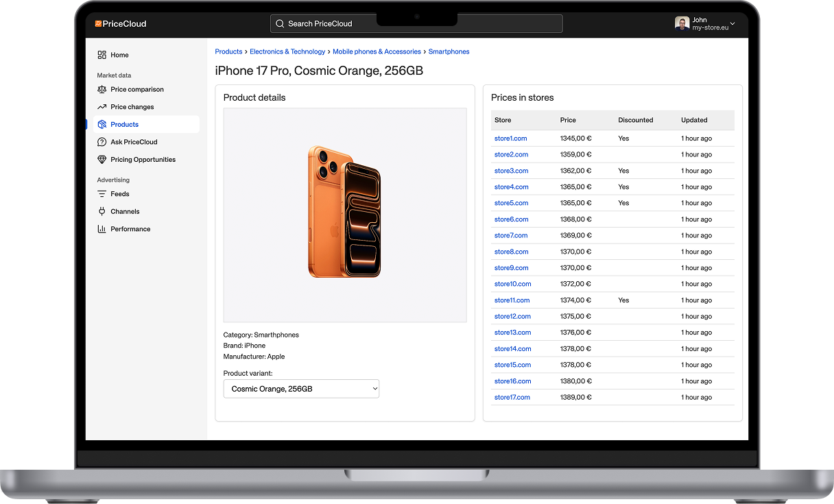Click the Performance bar chart icon
Screen dimensions: 834x504
click(x=102, y=229)
